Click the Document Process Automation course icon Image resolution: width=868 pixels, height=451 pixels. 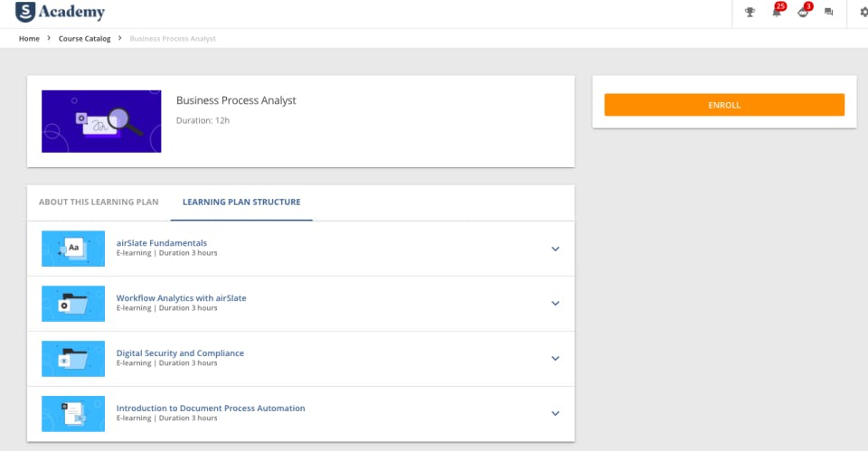coord(73,414)
